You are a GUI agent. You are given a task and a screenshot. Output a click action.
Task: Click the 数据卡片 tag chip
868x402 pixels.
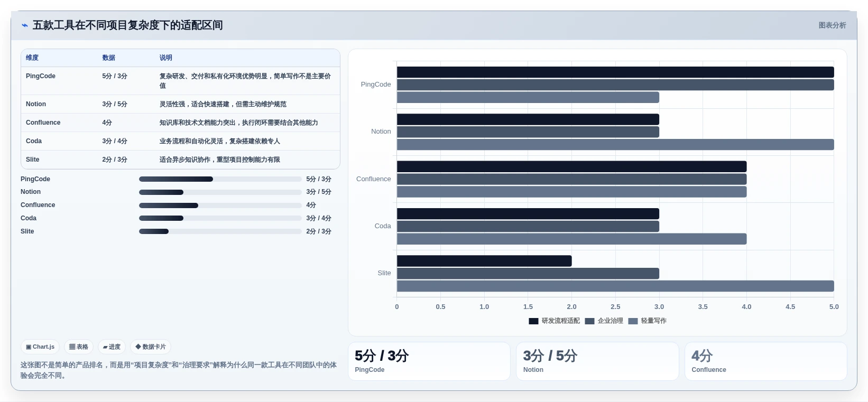[x=151, y=347]
